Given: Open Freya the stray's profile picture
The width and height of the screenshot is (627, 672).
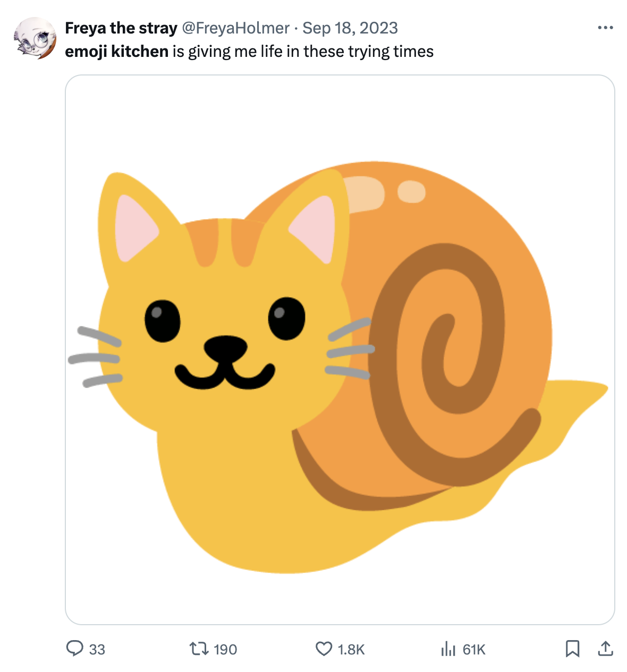Looking at the screenshot, I should tap(35, 38).
